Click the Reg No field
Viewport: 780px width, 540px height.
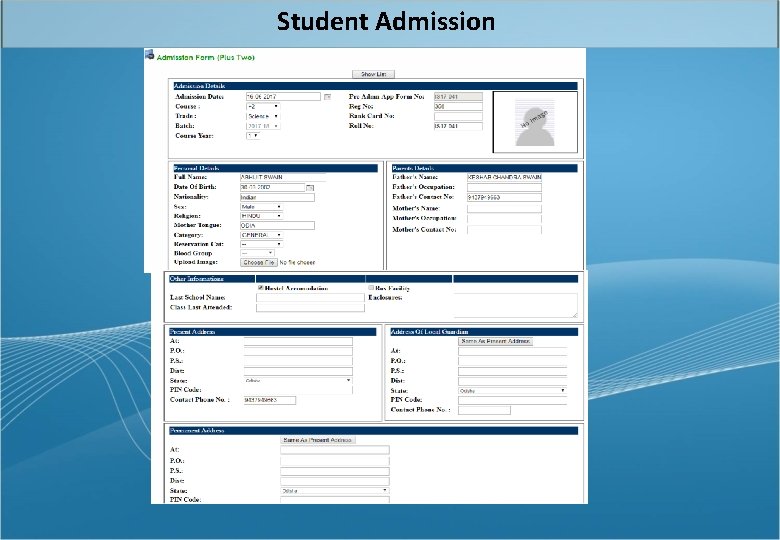coord(458,106)
